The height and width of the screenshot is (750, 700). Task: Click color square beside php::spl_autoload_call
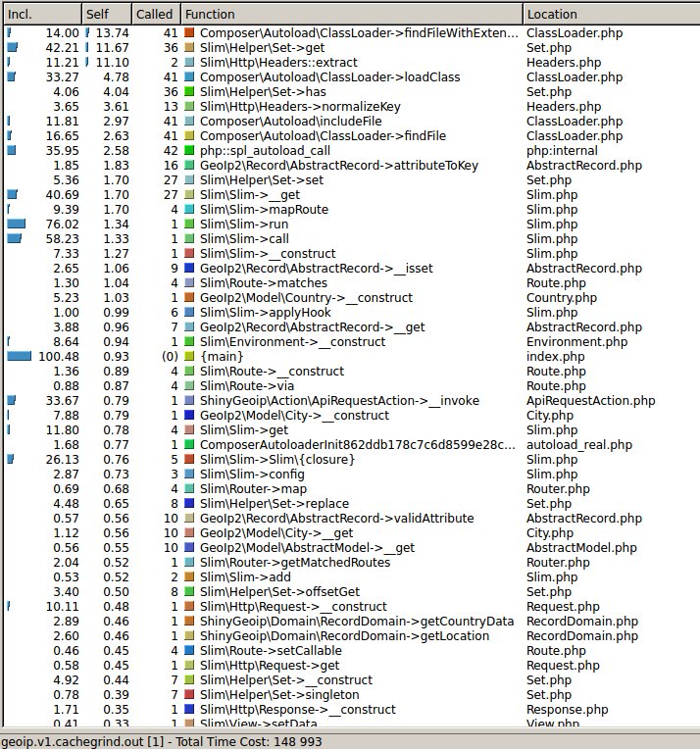[189, 151]
